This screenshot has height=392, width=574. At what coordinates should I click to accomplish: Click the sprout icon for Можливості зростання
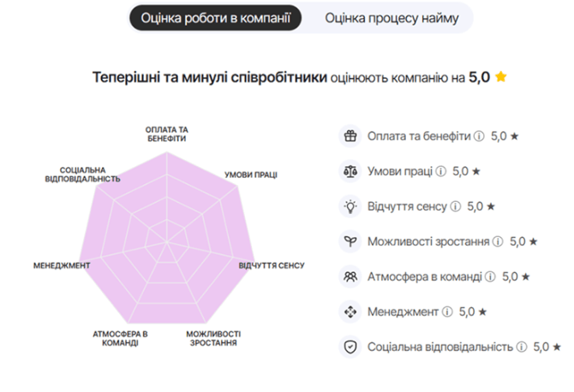click(350, 241)
